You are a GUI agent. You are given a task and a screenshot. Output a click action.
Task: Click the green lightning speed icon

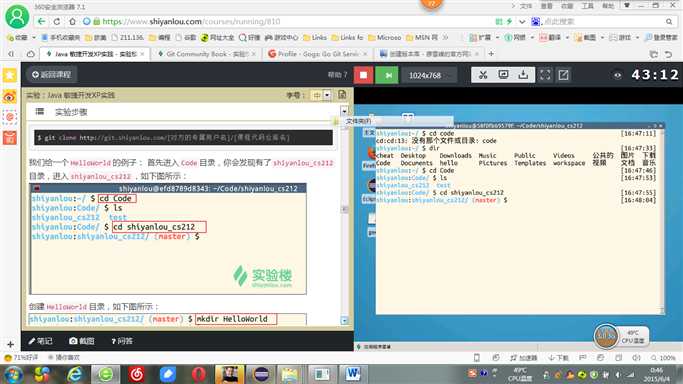tap(509, 21)
